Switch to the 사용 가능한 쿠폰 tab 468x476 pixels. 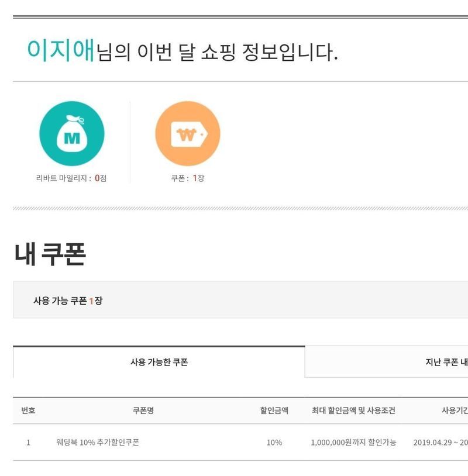(x=159, y=363)
